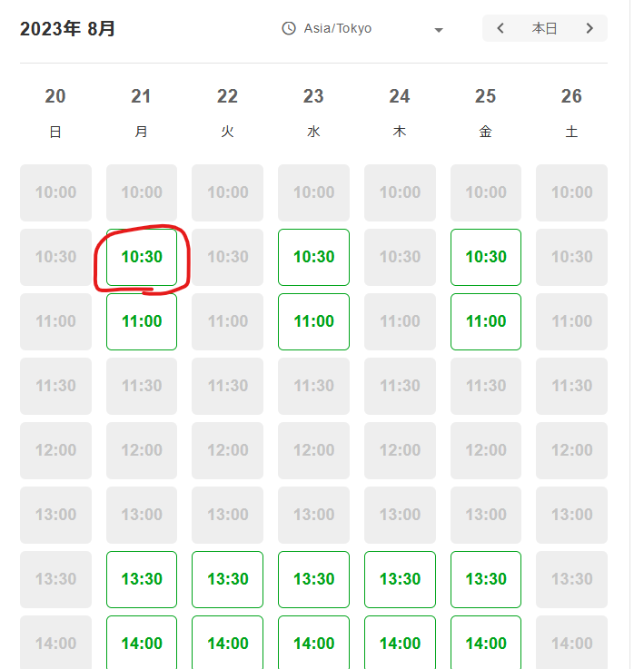Screen dimensions: 644x669
Task: Click the clock icon beside Asia/Tokyo
Action: pyautogui.click(x=289, y=28)
